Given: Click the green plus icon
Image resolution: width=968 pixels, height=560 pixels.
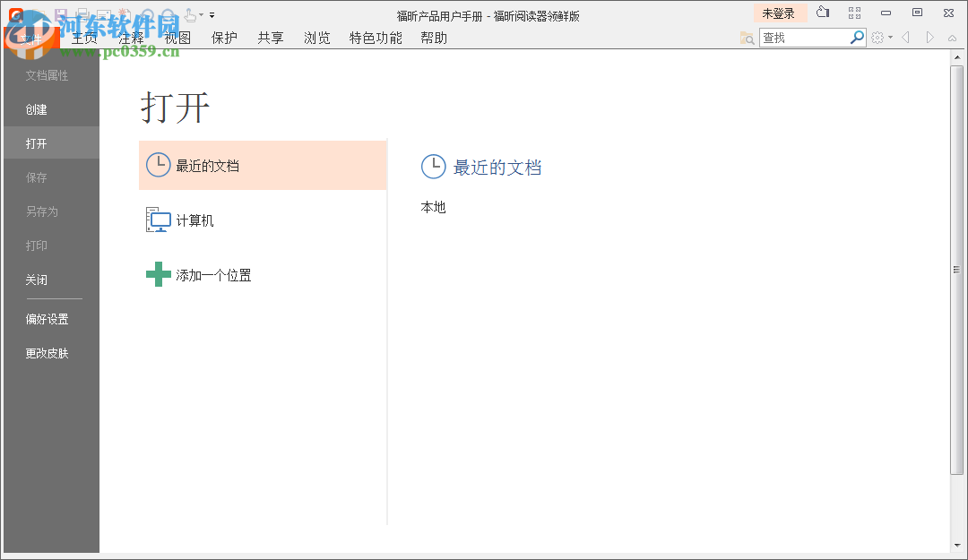Looking at the screenshot, I should (158, 274).
